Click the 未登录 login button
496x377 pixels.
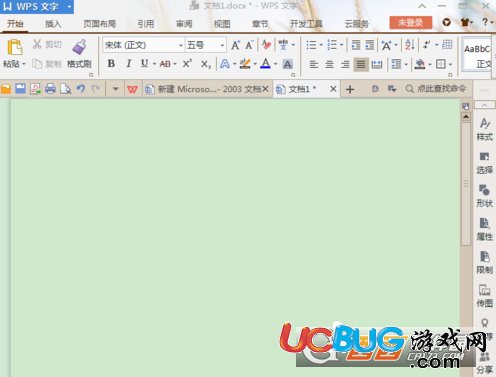pos(411,23)
